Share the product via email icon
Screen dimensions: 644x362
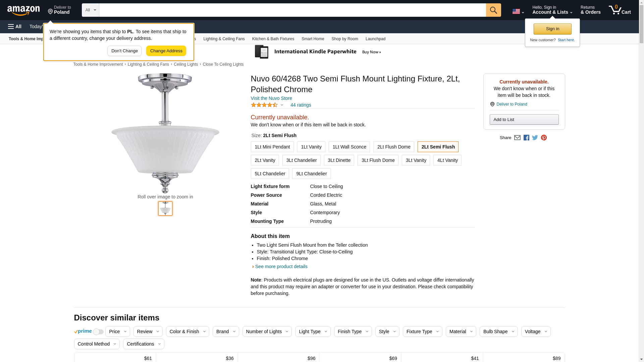(517, 138)
